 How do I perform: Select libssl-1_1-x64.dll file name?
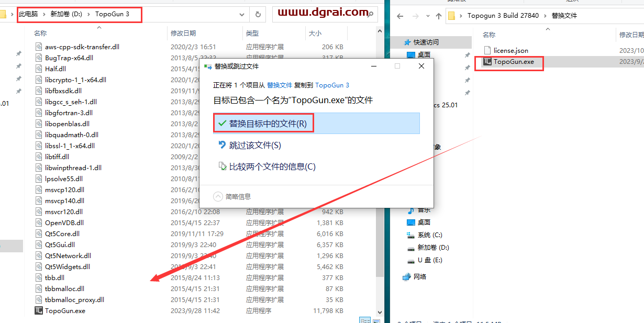coord(70,146)
